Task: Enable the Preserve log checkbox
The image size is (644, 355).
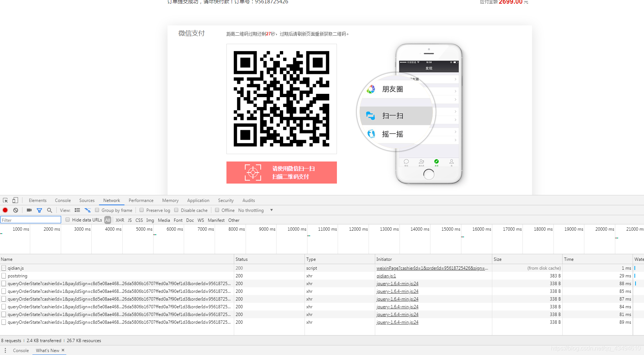Action: (x=142, y=210)
